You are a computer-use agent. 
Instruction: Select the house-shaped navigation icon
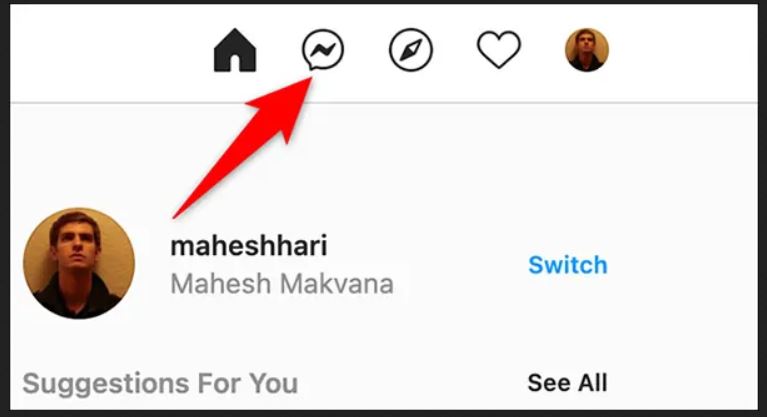(235, 50)
